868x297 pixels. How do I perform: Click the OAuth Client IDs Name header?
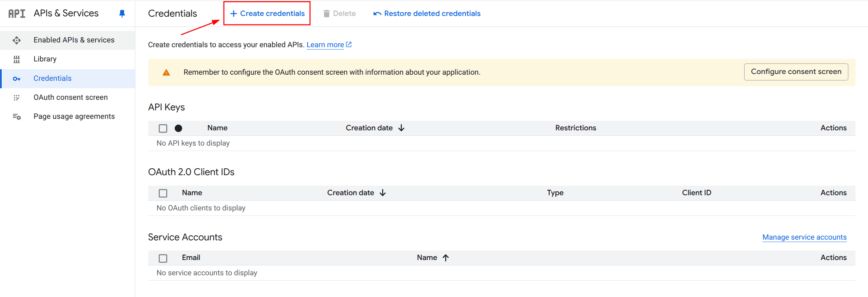pos(192,193)
